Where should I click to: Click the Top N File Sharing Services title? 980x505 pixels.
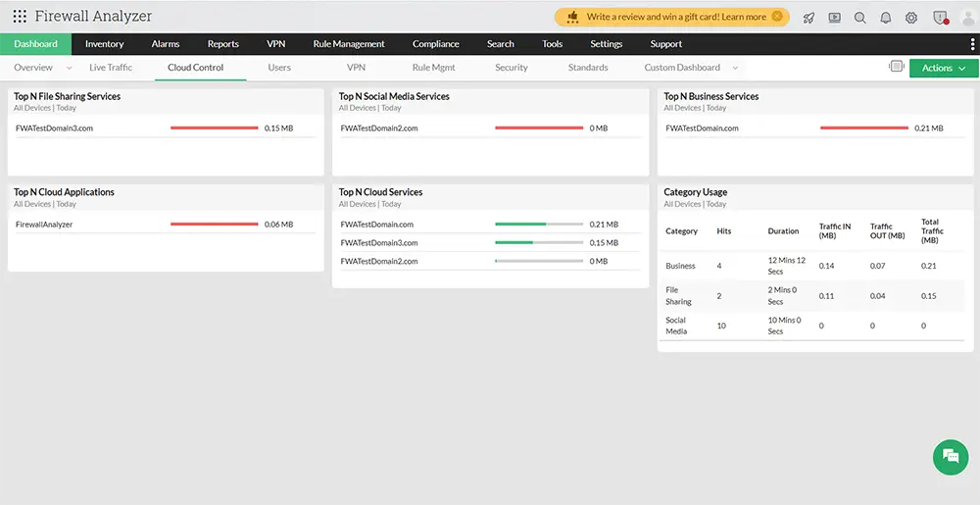67,96
